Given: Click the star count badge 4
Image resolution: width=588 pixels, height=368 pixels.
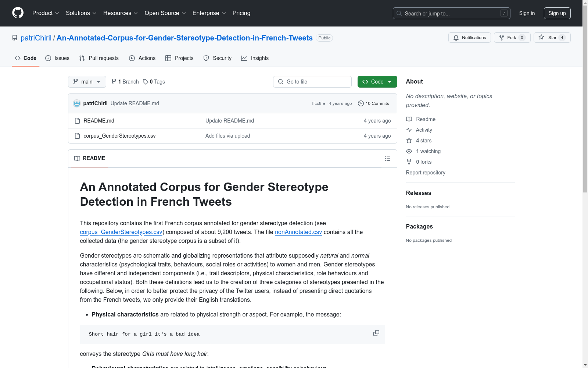Looking at the screenshot, I should point(562,38).
